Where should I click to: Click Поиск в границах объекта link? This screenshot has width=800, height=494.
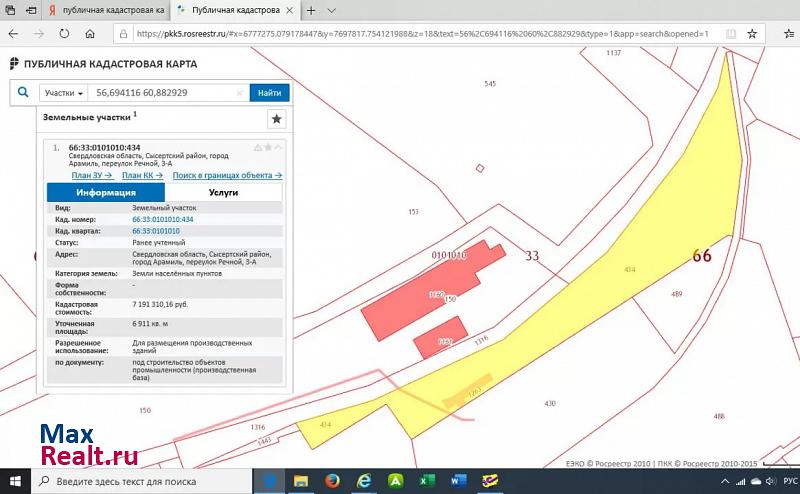point(227,175)
